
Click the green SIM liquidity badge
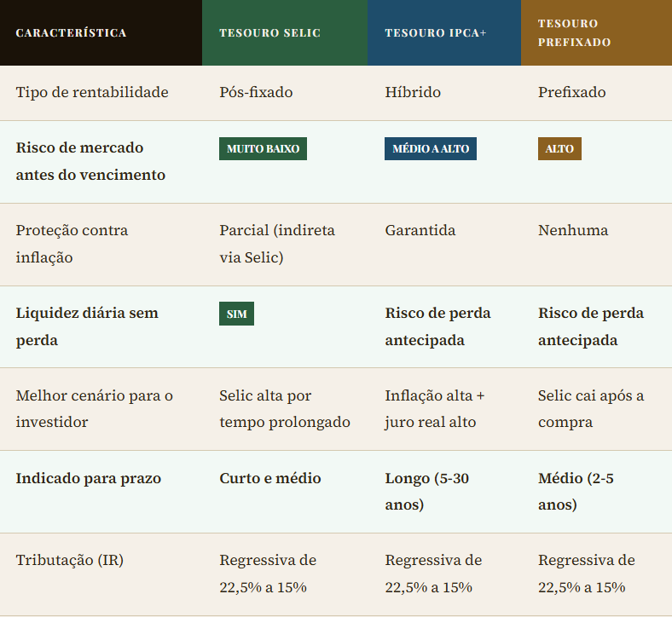(236, 314)
